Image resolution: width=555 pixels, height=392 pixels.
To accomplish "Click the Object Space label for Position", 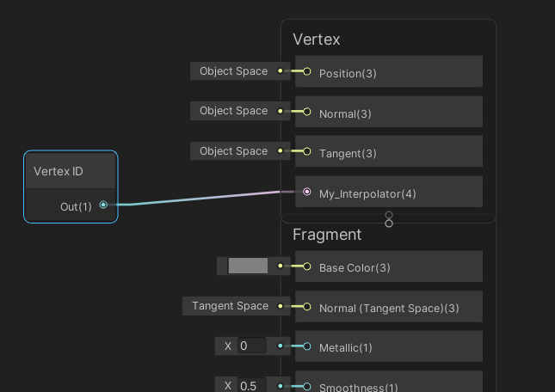I will [x=233, y=71].
